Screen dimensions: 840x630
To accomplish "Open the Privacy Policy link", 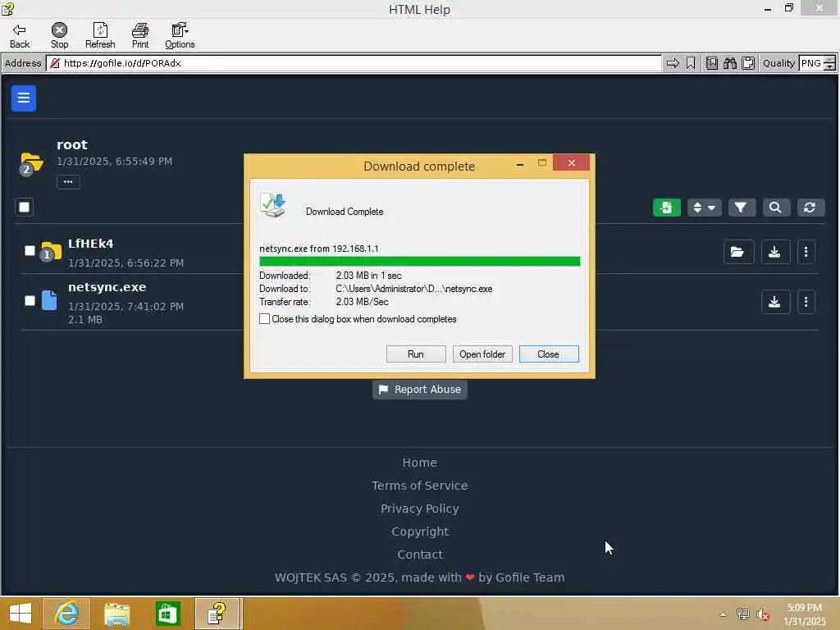I will point(419,509).
